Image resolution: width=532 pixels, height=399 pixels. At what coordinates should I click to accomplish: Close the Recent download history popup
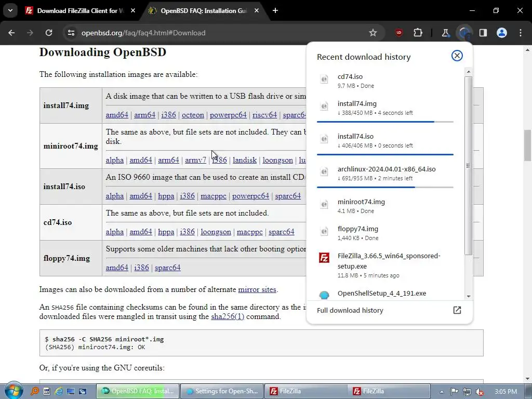(x=457, y=56)
